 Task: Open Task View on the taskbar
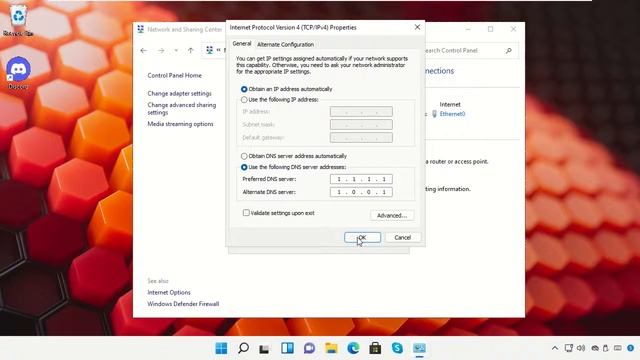264,349
